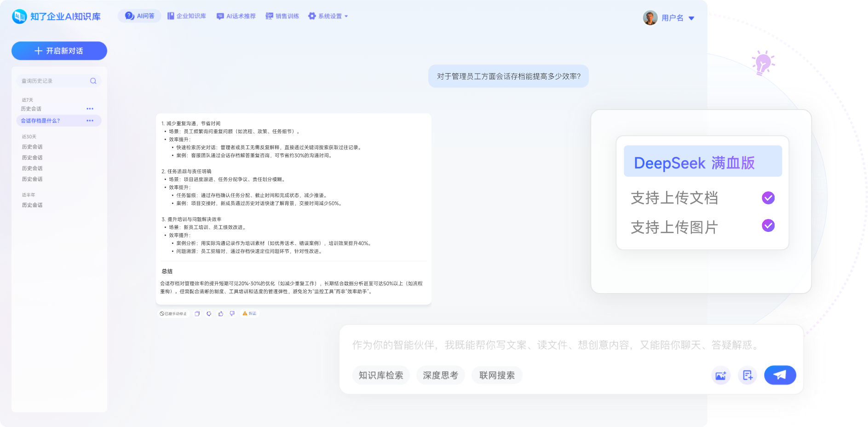This screenshot has height=427, width=868.
Task: Open more options for 会话存档是什么？
Action: pos(90,121)
